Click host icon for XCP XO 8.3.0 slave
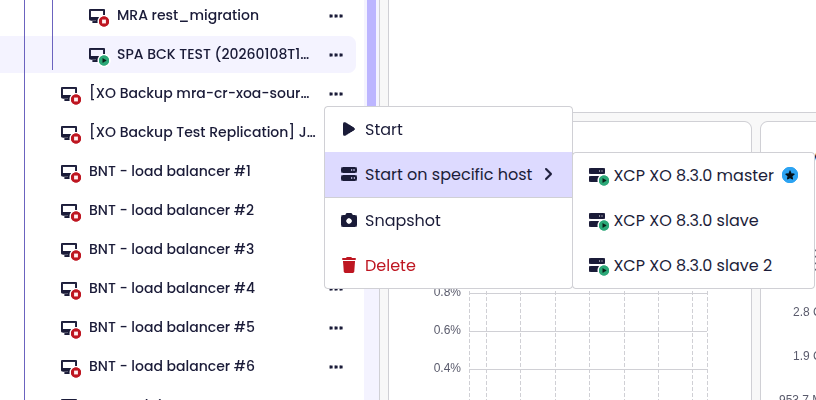Screen dimensions: 816x400 tap(599, 221)
